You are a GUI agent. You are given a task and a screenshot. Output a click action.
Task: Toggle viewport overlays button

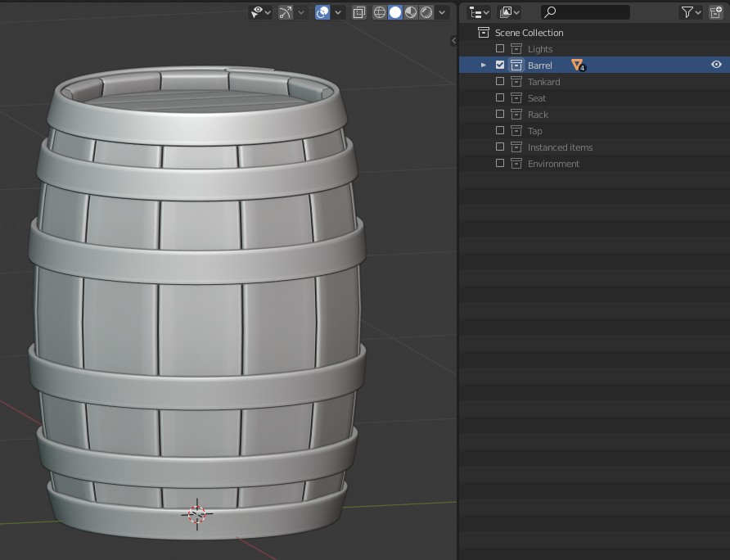click(x=322, y=12)
